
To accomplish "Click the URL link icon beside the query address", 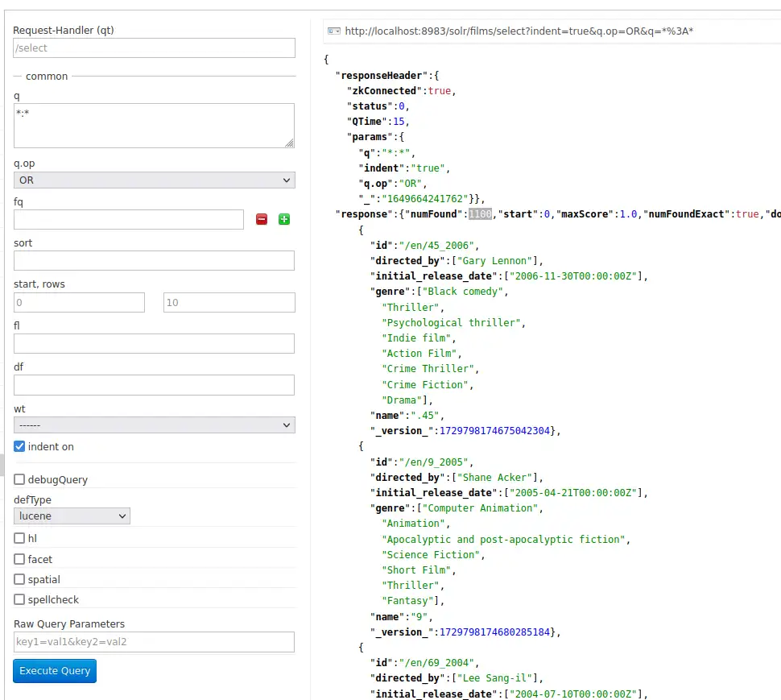I will (x=333, y=31).
